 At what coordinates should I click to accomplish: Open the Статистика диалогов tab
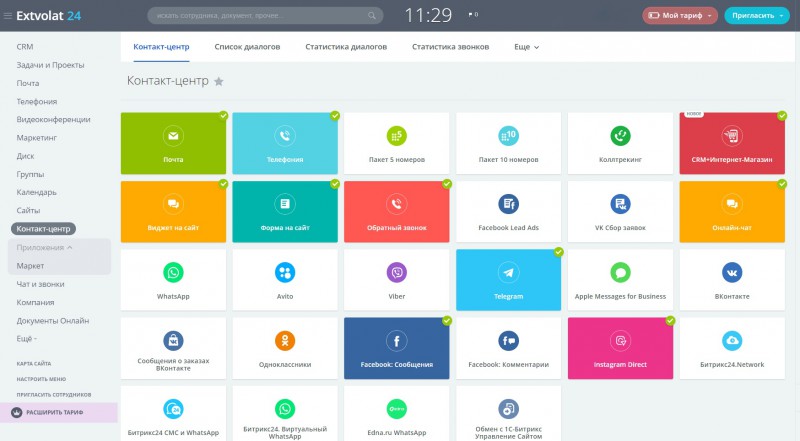coord(346,47)
